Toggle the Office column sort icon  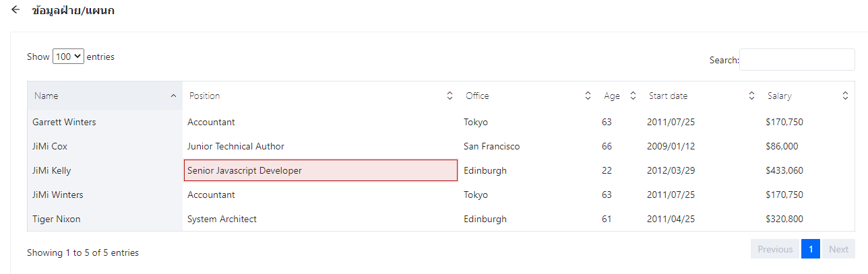coord(588,96)
